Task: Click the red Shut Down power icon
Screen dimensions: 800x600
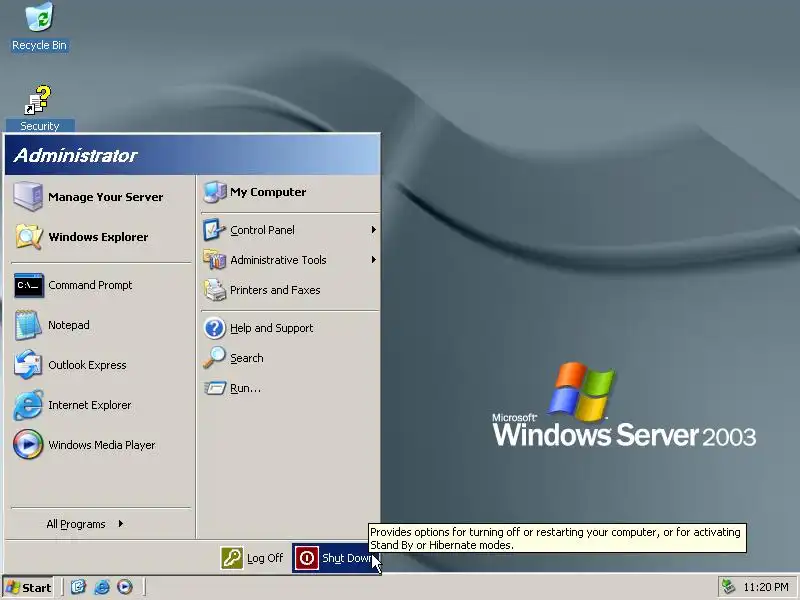Action: click(307, 558)
